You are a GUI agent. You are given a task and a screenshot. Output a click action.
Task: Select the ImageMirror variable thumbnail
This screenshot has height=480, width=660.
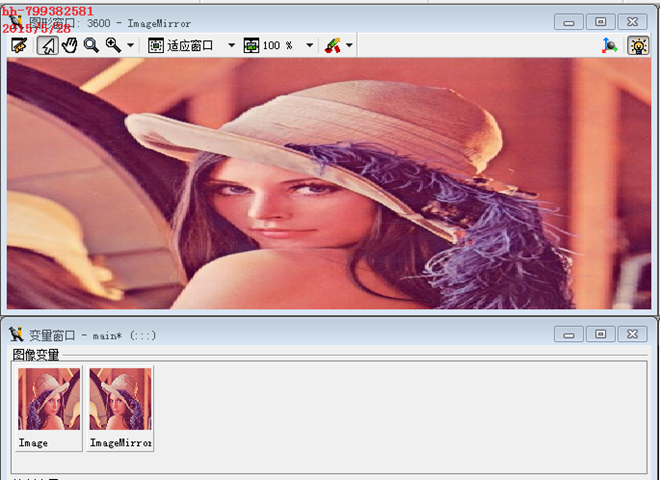(120, 408)
